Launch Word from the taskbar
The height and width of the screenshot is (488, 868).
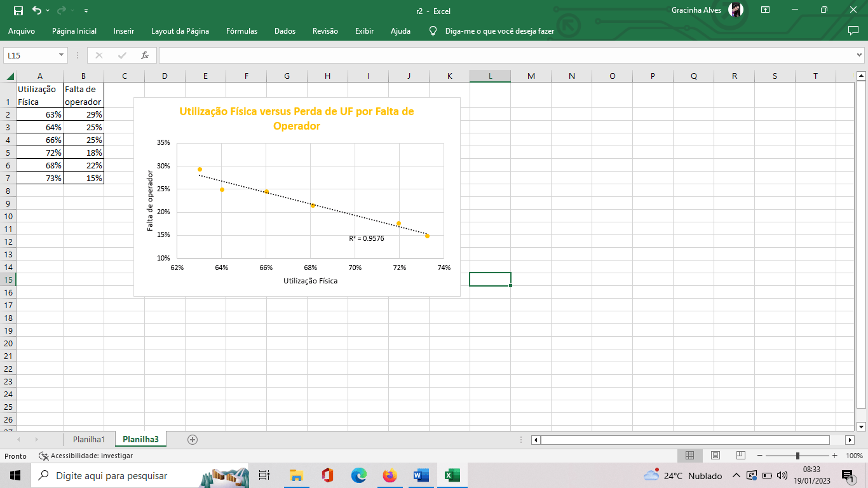(421, 475)
